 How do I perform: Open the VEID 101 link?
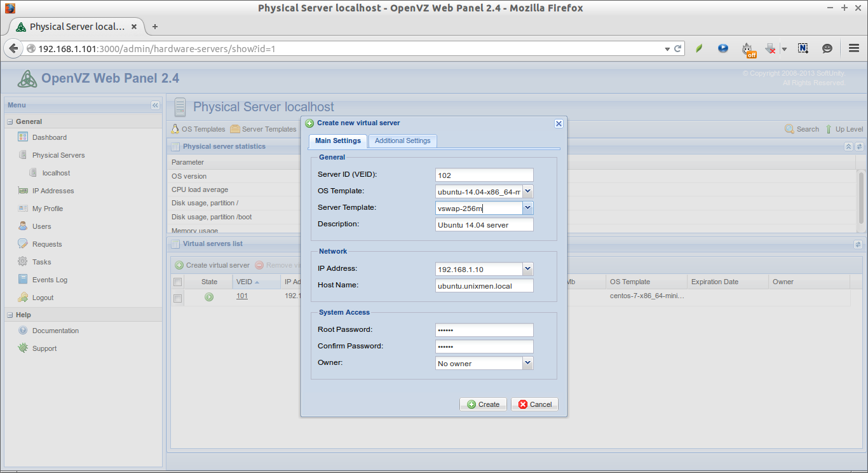coord(242,296)
